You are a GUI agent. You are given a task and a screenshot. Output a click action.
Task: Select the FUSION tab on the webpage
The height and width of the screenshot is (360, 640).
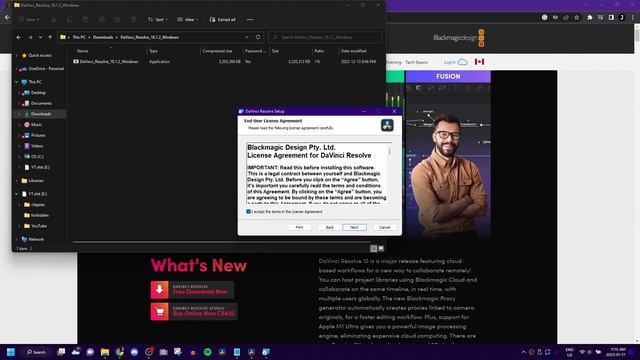point(448,76)
